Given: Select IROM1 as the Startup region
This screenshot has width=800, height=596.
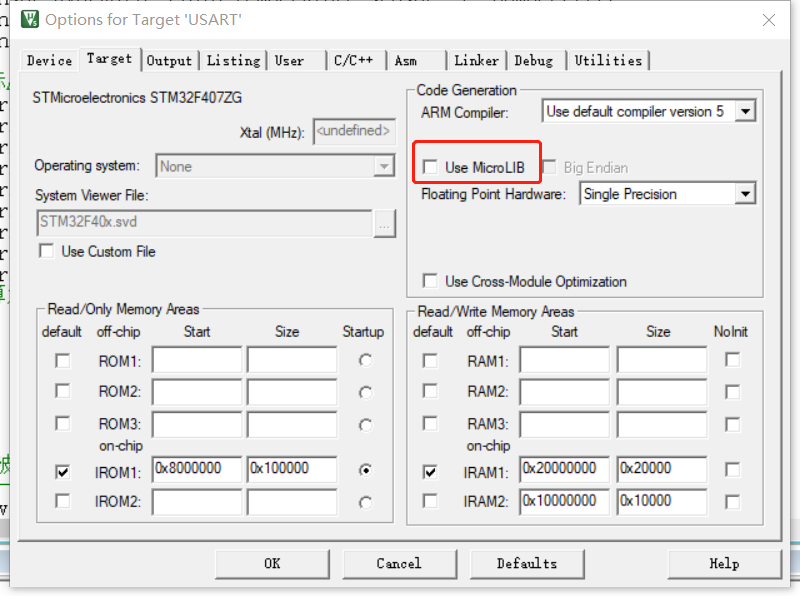Looking at the screenshot, I should [x=365, y=470].
